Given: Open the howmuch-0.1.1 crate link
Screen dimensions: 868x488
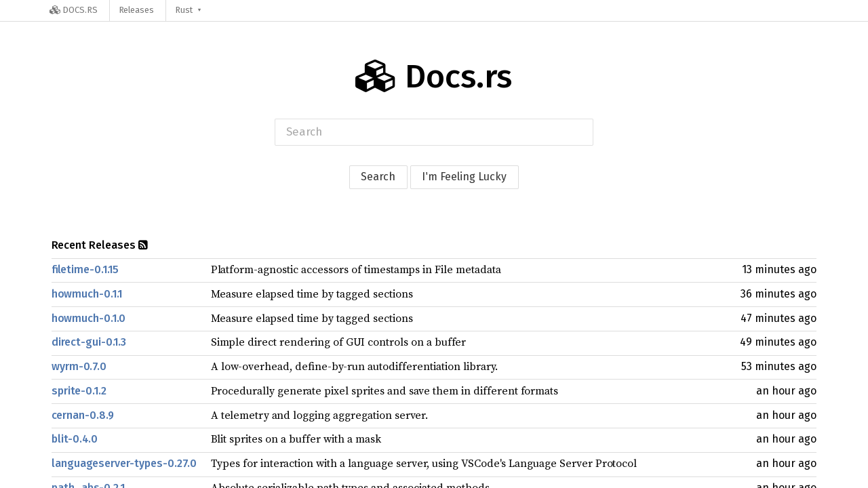Looking at the screenshot, I should click(87, 294).
